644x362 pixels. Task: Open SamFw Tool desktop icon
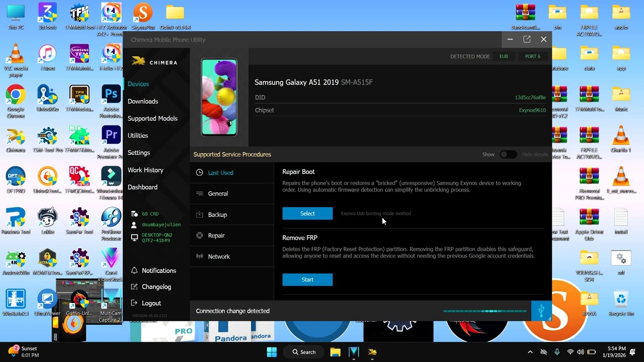79,221
